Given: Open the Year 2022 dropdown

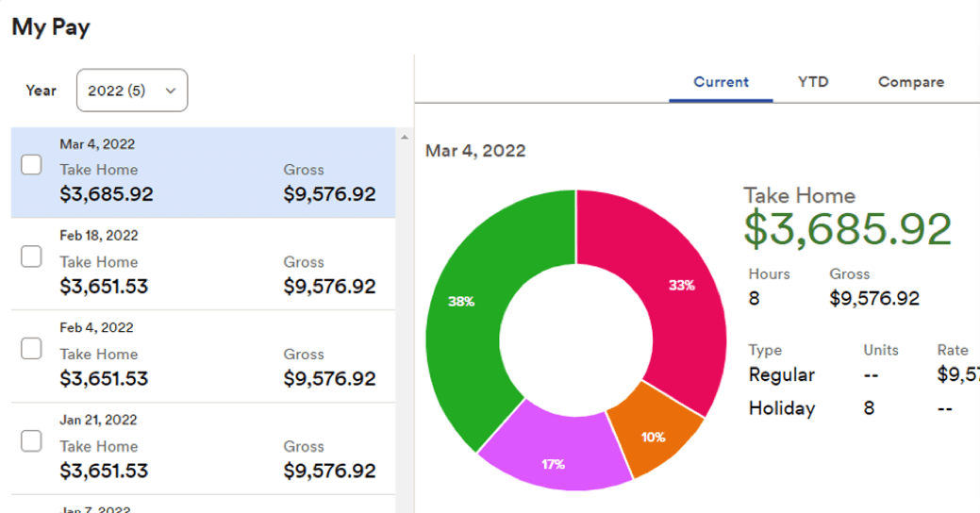Looking at the screenshot, I should pyautogui.click(x=131, y=91).
